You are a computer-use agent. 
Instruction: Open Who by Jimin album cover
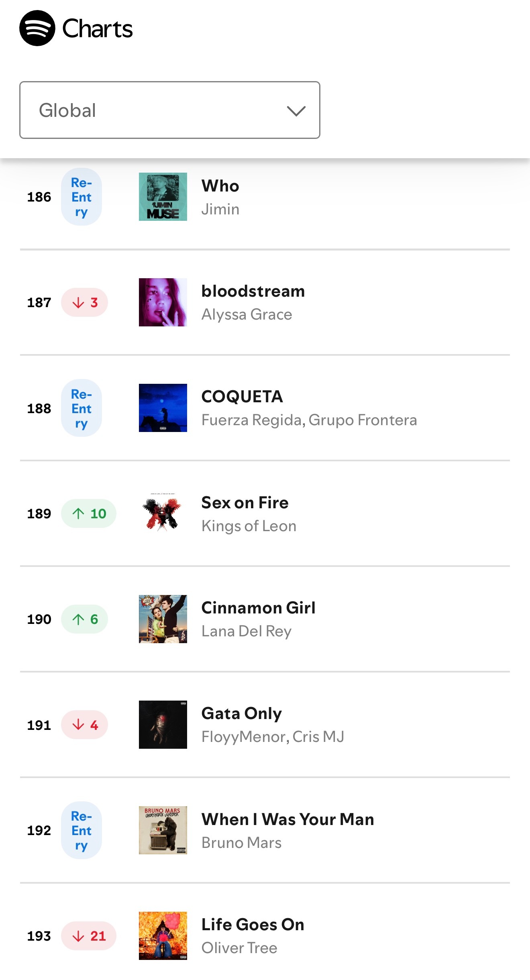[163, 197]
